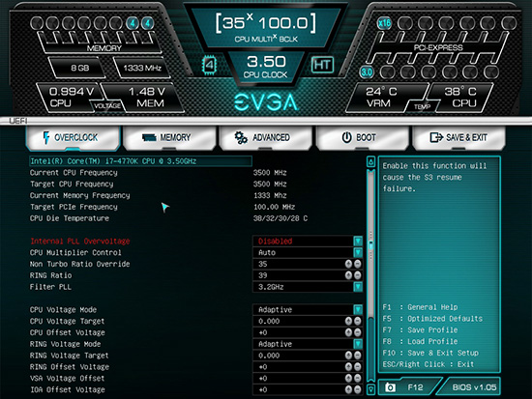Image resolution: width=532 pixels, height=399 pixels.
Task: Click scrollbar up arrow in settings list
Action: click(370, 162)
